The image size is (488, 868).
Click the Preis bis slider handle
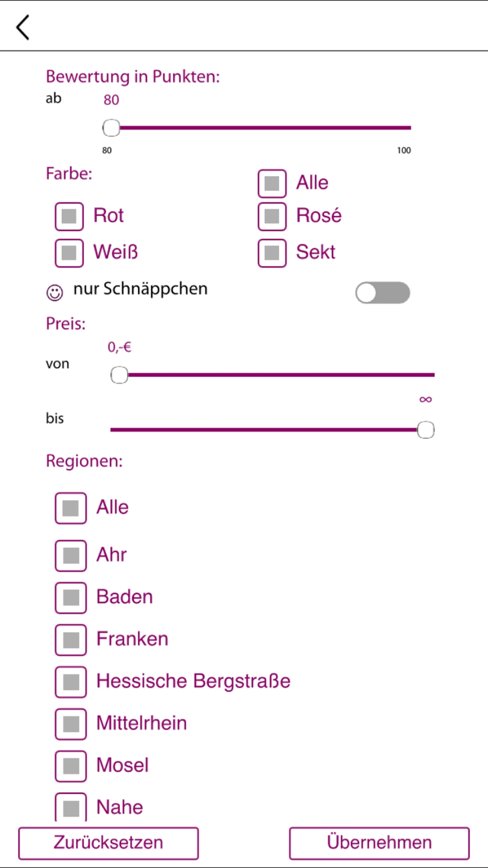tap(426, 430)
